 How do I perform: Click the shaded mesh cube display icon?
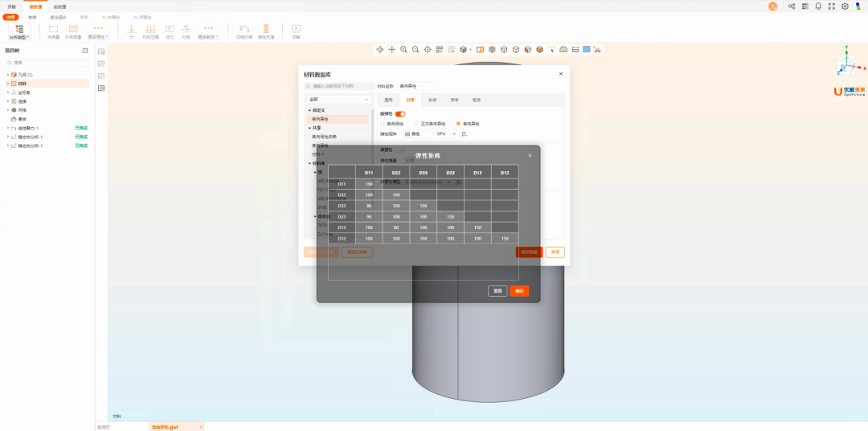tap(492, 49)
